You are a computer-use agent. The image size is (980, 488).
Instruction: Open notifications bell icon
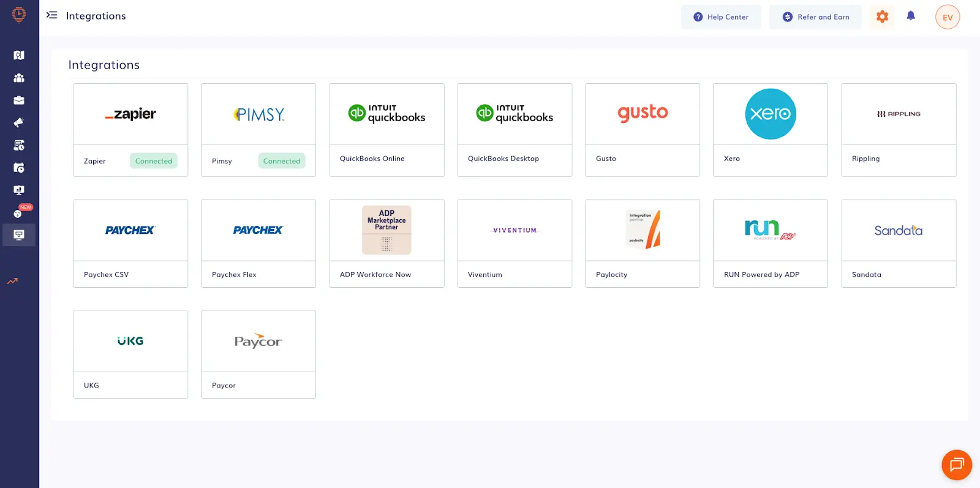(x=911, y=16)
